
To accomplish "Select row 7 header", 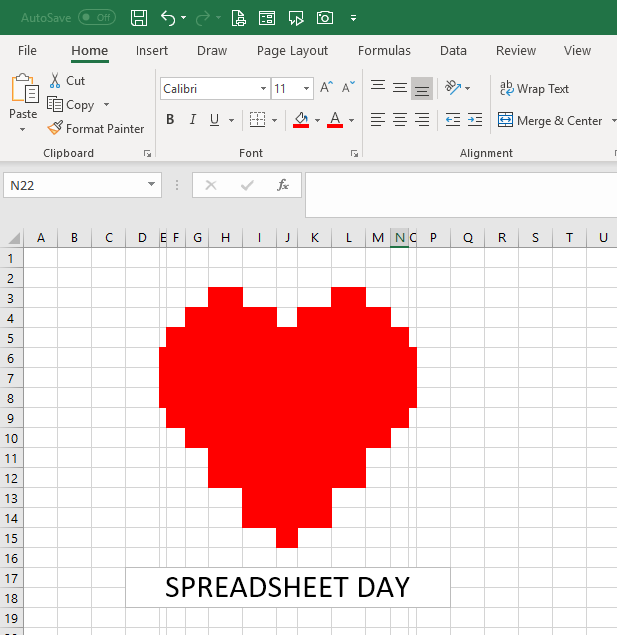I will pyautogui.click(x=11, y=379).
